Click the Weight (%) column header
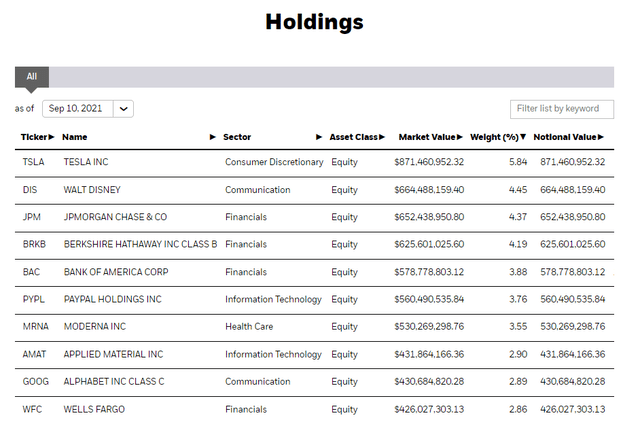The height and width of the screenshot is (422, 640). [494, 137]
